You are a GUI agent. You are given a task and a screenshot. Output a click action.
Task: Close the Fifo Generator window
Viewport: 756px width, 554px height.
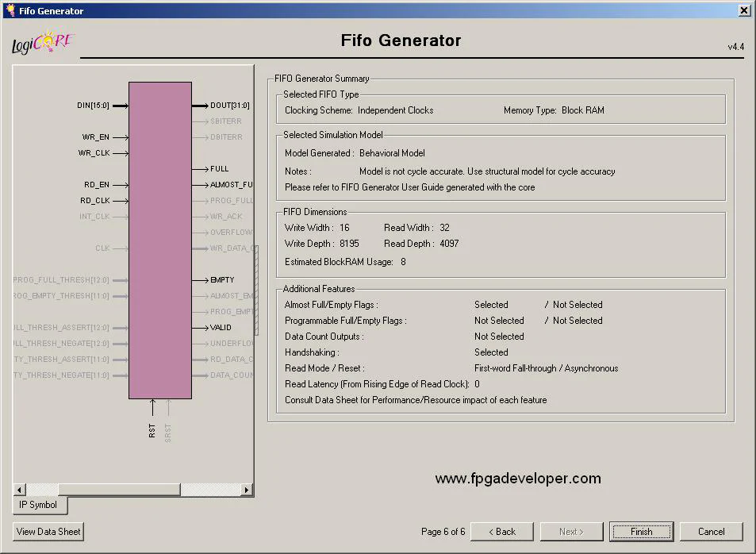(744, 10)
